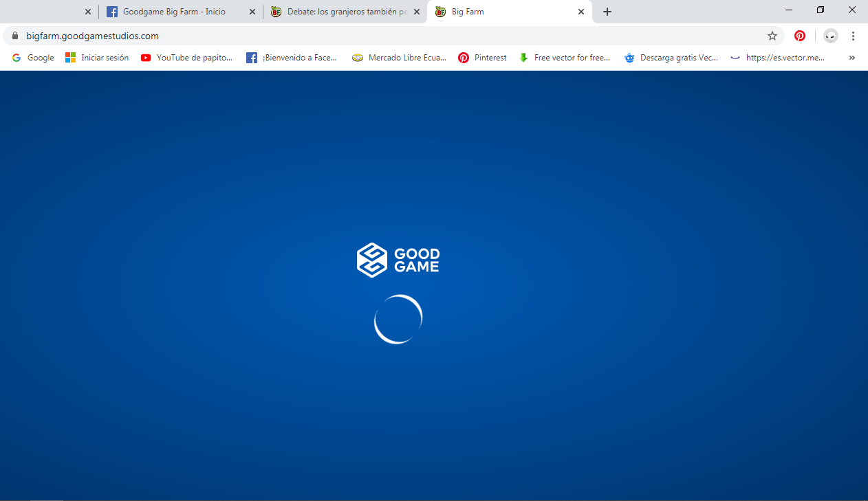Viewport: 868px width, 501px height.
Task: Select the active Big Farm tab
Action: click(510, 12)
